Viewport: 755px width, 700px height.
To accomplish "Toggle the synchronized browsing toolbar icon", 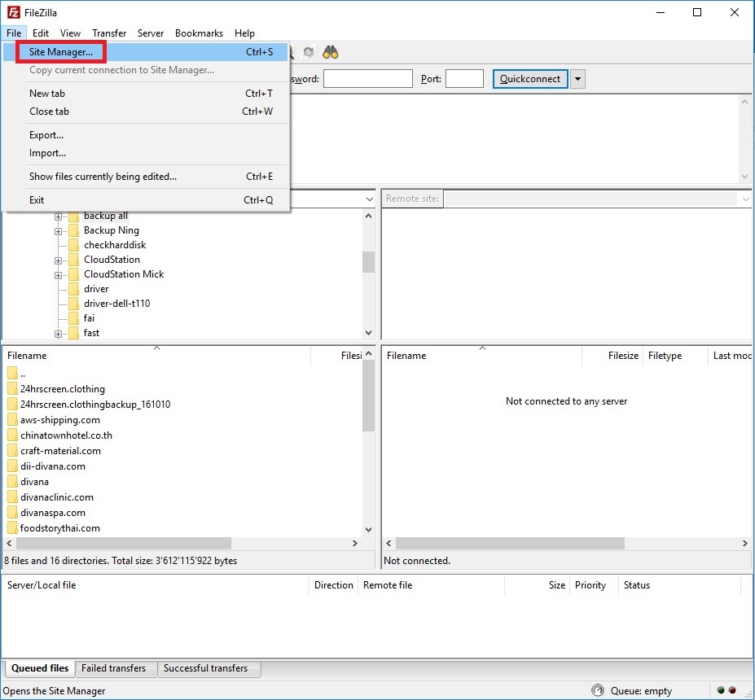I will (x=309, y=52).
